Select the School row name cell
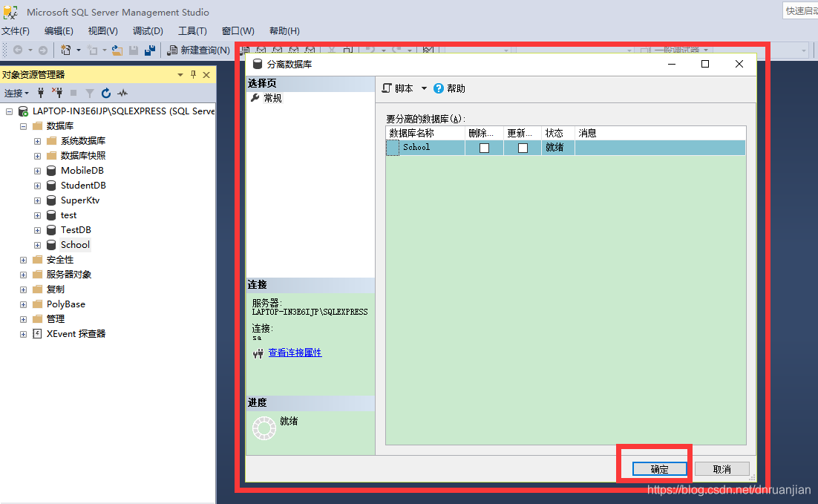 (432, 148)
